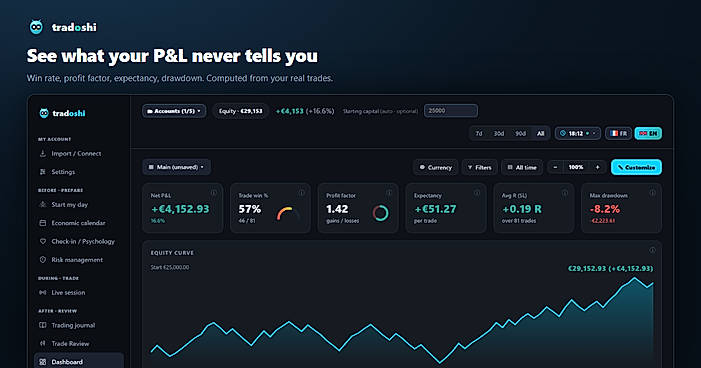Click the info icon on Equity Curve panel
This screenshot has height=368, width=701.
652,250
